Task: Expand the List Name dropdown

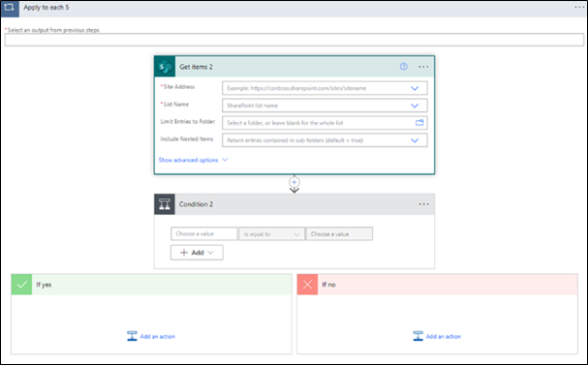Action: [415, 106]
